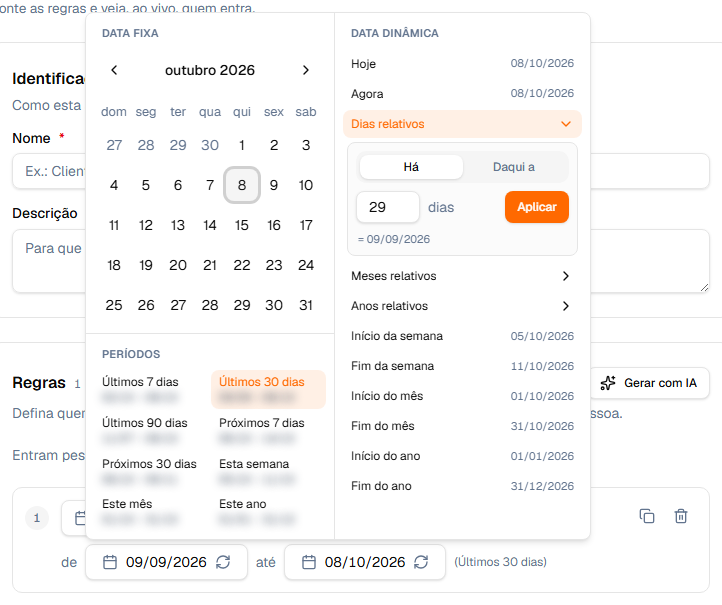Screen dimensions: 722x605
Task: Click refresh icon beside 09/09/2026 start date
Action: click(x=223, y=562)
